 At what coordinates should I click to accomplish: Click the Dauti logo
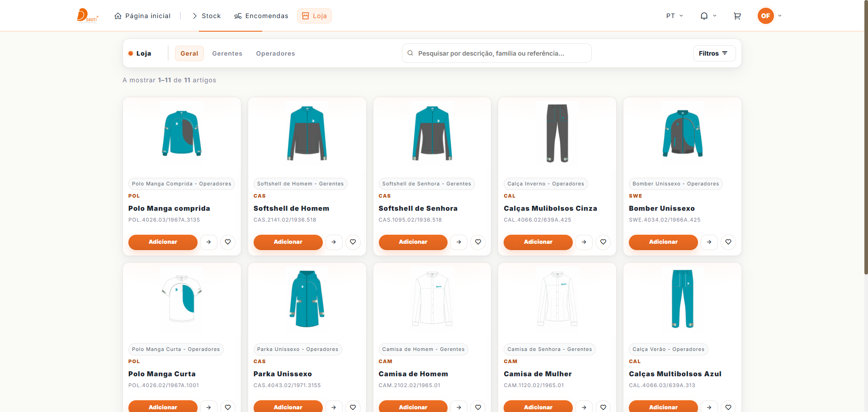click(x=87, y=16)
